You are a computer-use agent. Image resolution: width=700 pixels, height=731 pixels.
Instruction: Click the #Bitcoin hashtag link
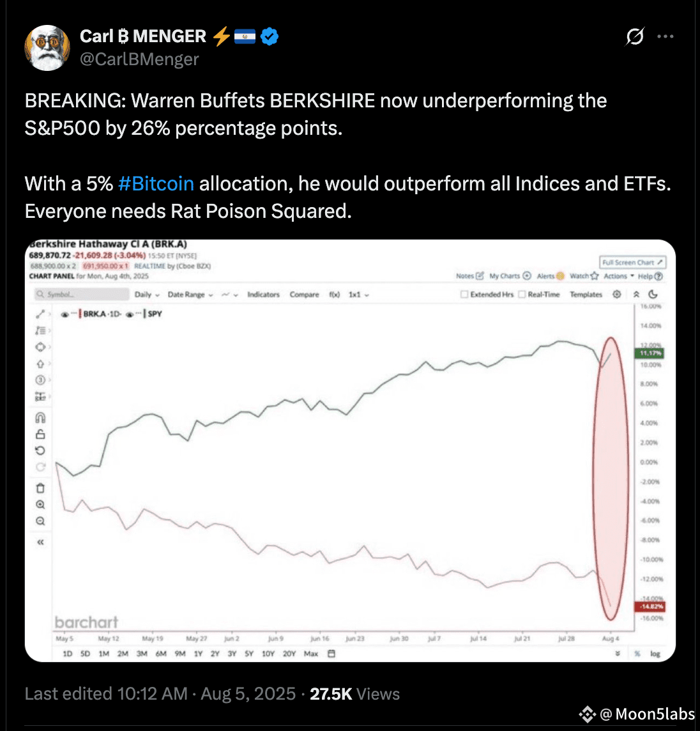click(156, 183)
